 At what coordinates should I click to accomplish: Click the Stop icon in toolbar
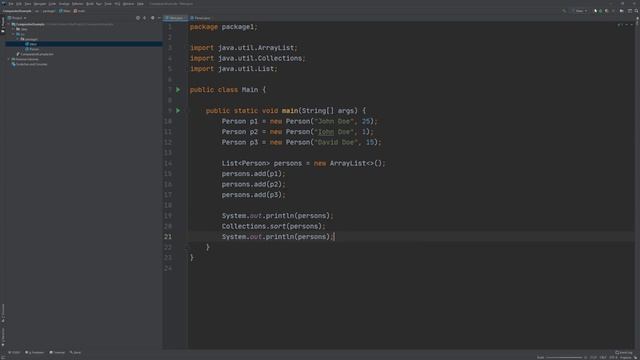tap(613, 11)
